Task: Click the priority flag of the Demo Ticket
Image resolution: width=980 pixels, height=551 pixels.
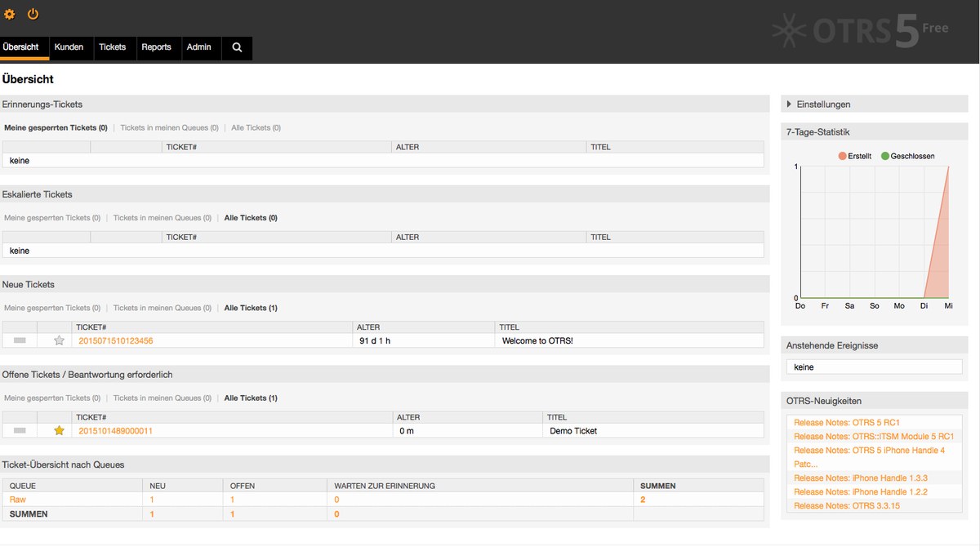Action: (x=20, y=430)
